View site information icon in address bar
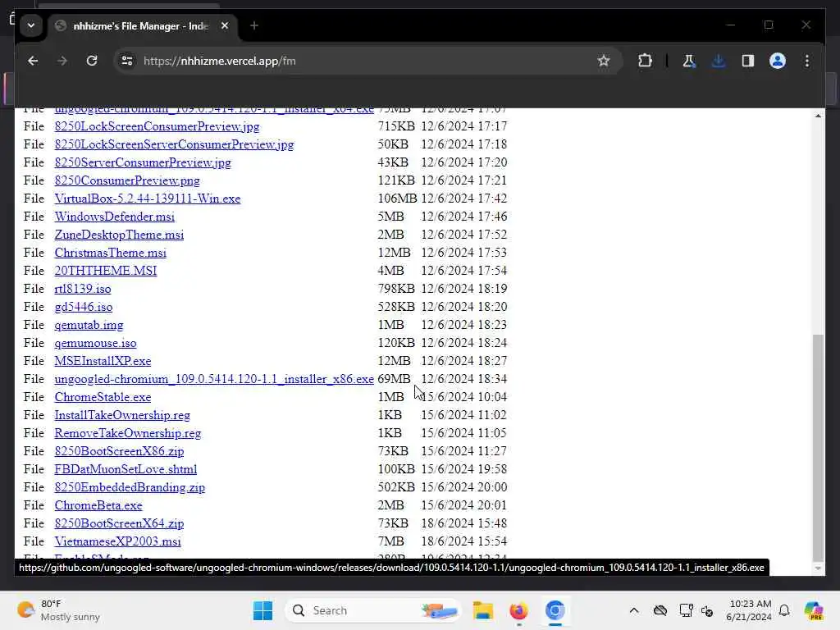Screen dimensions: 840x630 point(127,61)
